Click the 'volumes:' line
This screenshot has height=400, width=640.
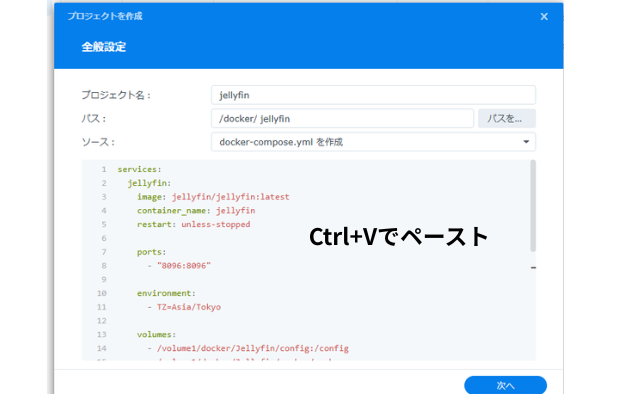[156, 335]
